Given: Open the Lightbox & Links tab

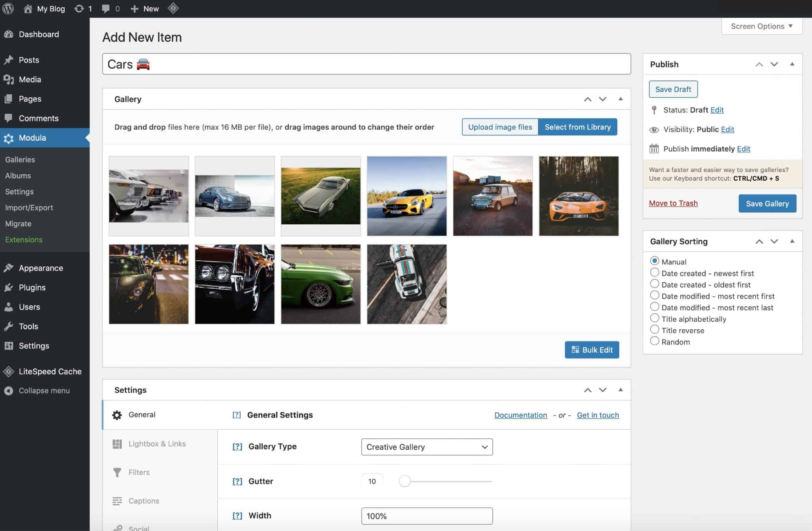Looking at the screenshot, I should click(157, 443).
